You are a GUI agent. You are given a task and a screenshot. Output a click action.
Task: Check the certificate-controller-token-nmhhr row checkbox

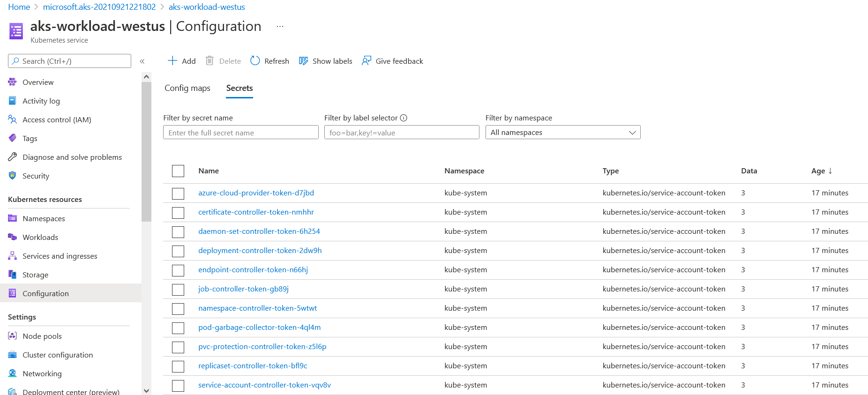click(178, 213)
